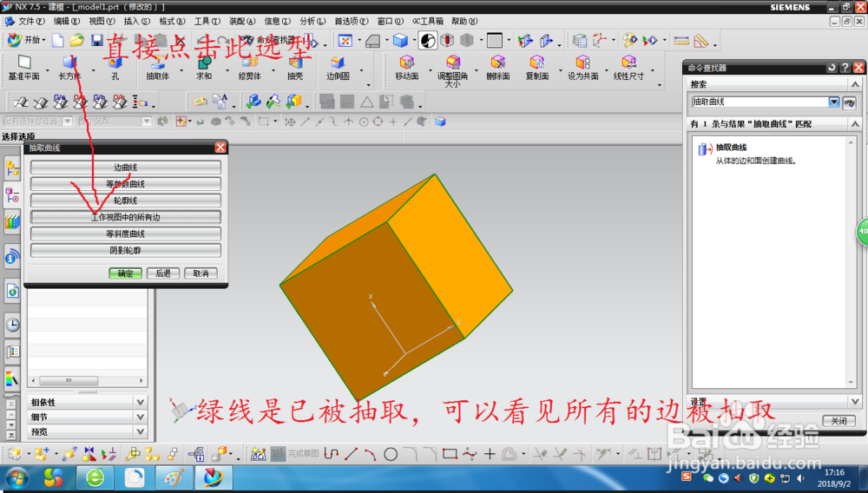
Task: Click the binoculars search button
Action: [x=850, y=102]
